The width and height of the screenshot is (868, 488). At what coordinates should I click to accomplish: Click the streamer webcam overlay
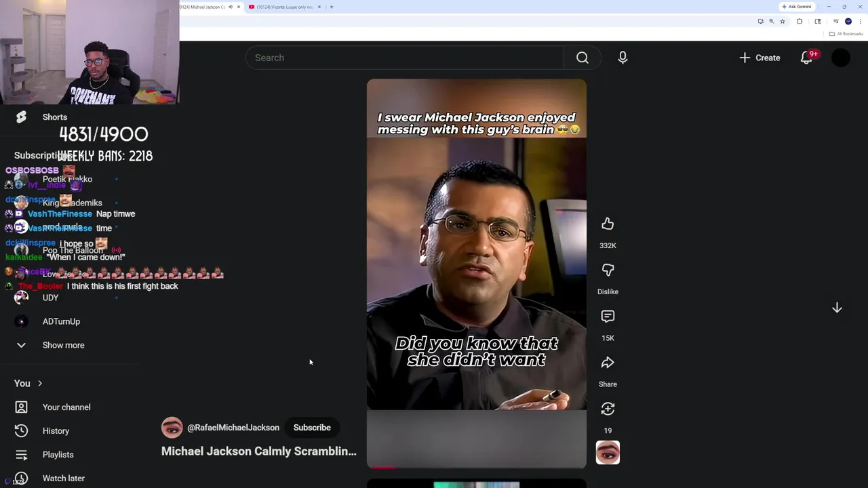[x=90, y=52]
